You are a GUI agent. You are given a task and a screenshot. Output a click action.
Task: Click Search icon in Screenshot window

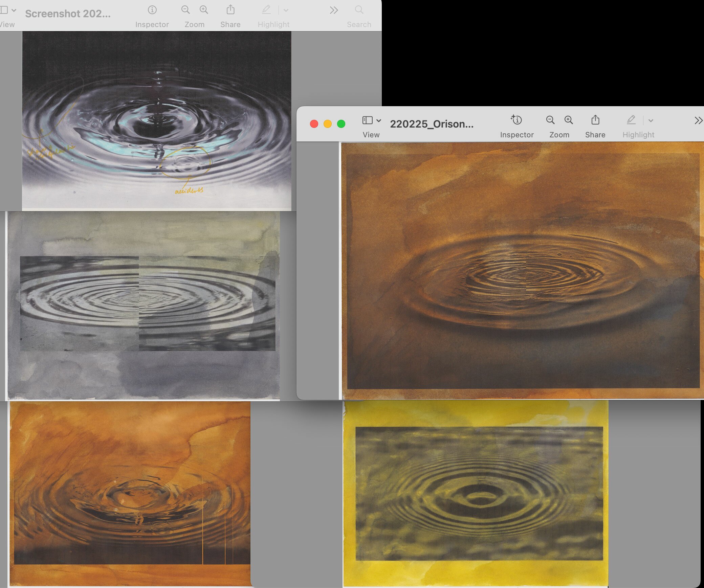(359, 10)
